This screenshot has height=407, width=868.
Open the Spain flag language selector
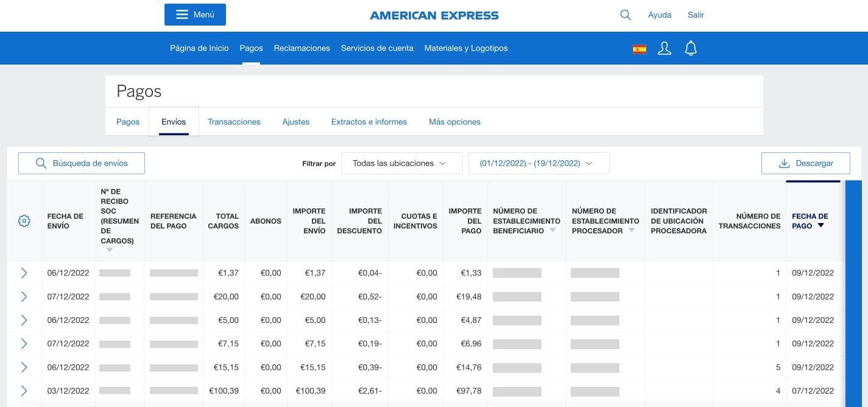[x=639, y=49]
